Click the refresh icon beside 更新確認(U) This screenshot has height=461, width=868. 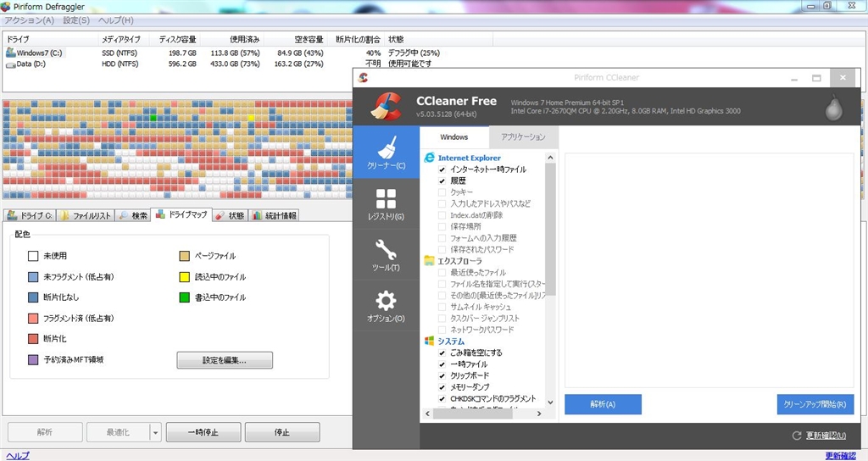[797, 436]
